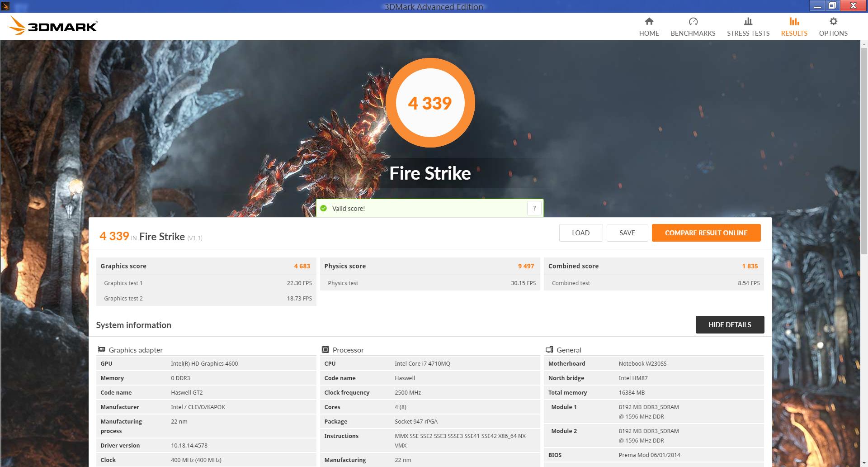Click BIOS value Prema Mod 06/01/2014
This screenshot has height=467, width=868.
pyautogui.click(x=649, y=455)
